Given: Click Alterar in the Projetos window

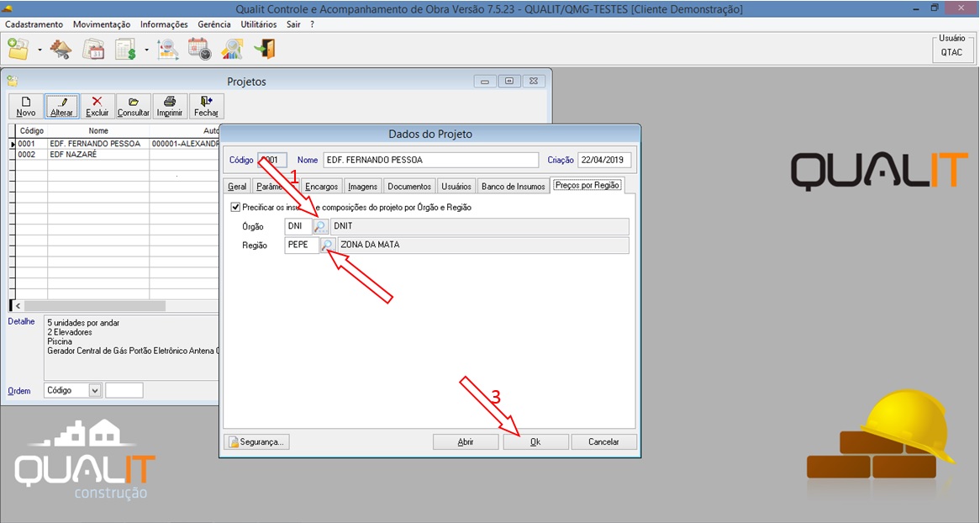Looking at the screenshot, I should click(61, 106).
